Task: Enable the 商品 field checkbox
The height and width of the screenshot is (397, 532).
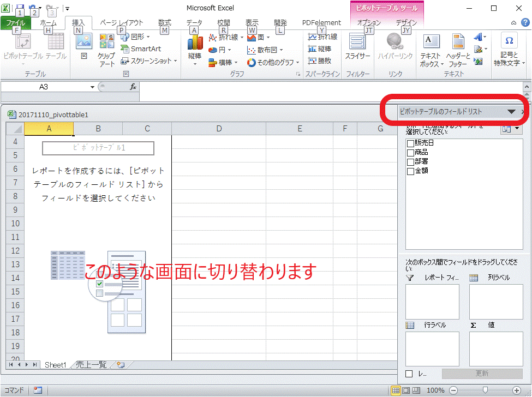Action: pyautogui.click(x=410, y=153)
